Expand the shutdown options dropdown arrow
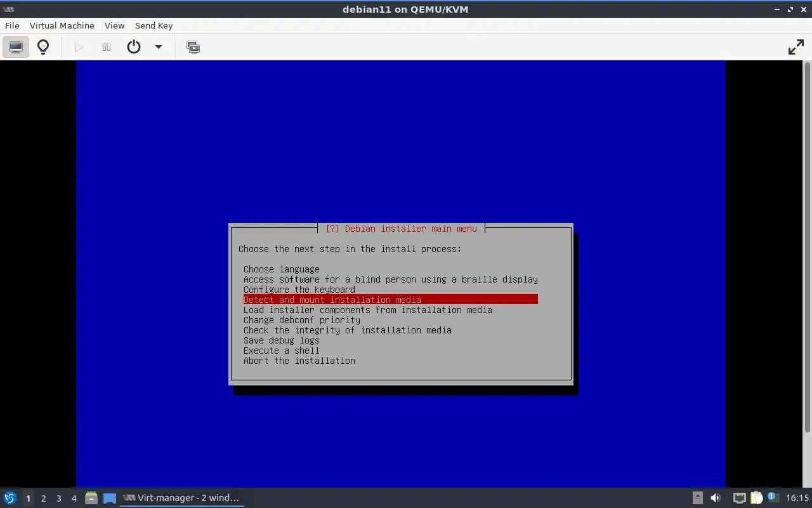The image size is (812, 508). (x=159, y=47)
